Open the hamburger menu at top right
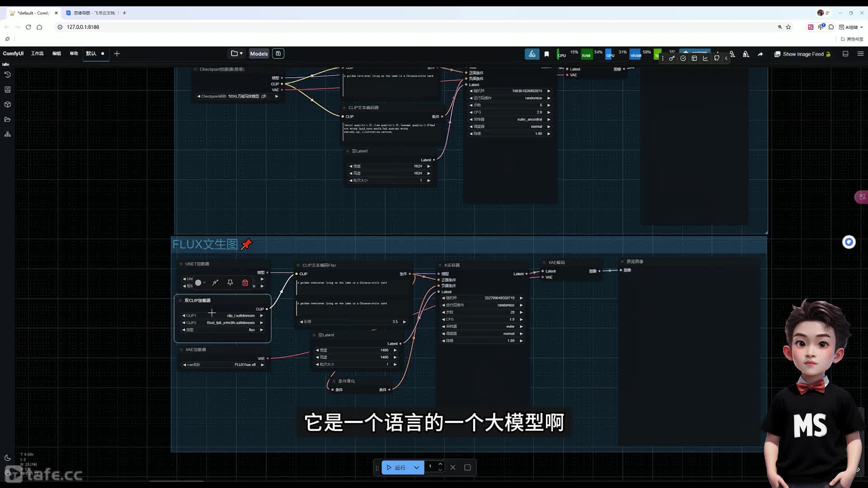 pyautogui.click(x=860, y=54)
